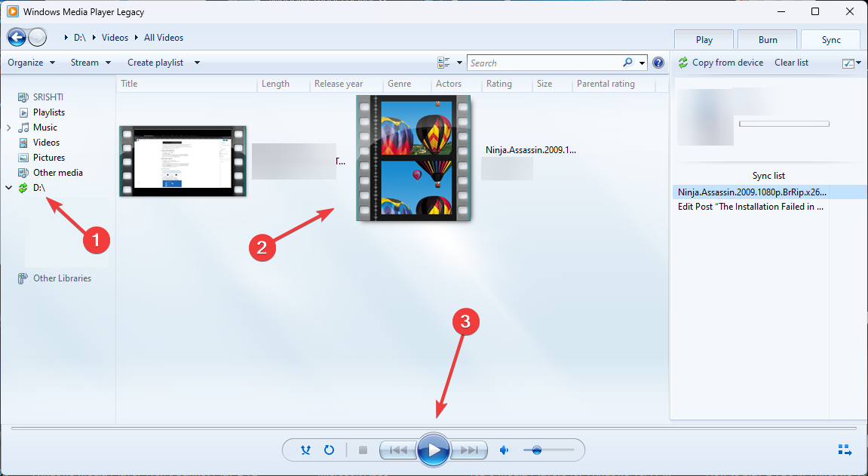Click the volume slider

click(548, 450)
